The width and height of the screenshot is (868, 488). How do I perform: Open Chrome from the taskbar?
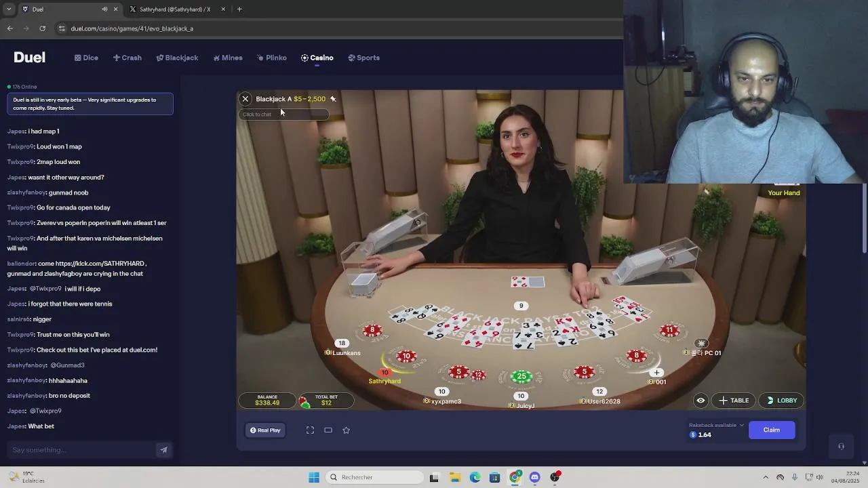(515, 477)
